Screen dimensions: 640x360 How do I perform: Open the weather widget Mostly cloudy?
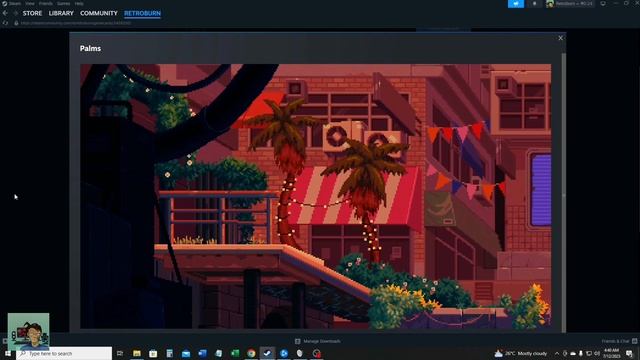[521, 353]
